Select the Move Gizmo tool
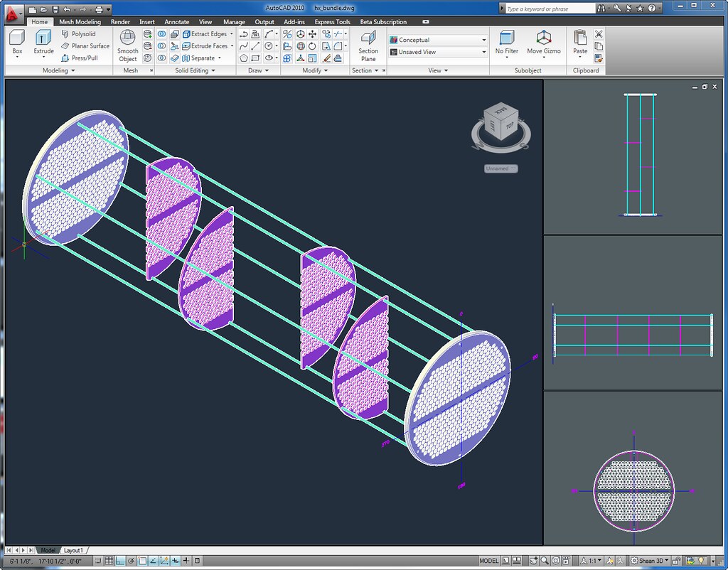Image resolution: width=728 pixels, height=570 pixels. pyautogui.click(x=545, y=44)
